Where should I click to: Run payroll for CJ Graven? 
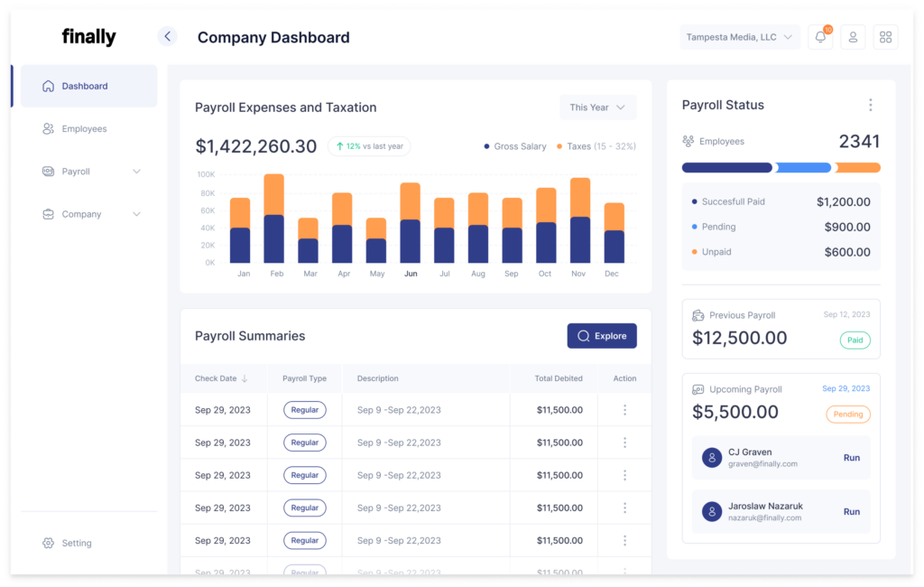(851, 458)
